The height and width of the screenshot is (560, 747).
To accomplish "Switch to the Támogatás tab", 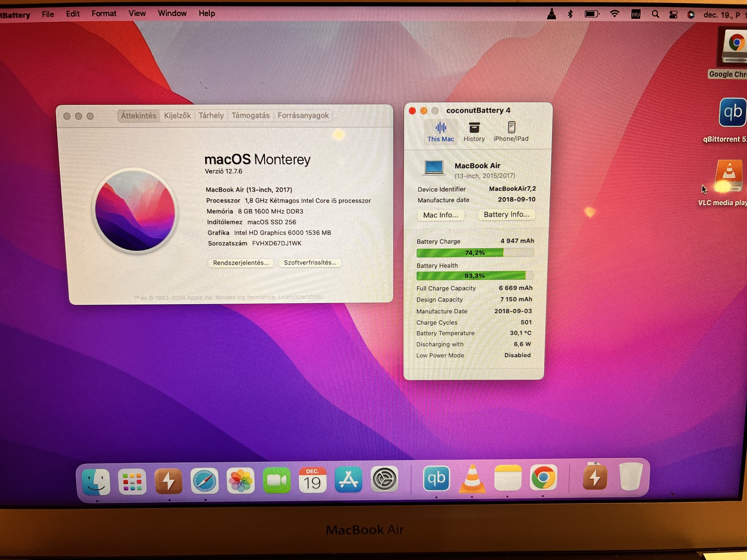I will click(251, 115).
